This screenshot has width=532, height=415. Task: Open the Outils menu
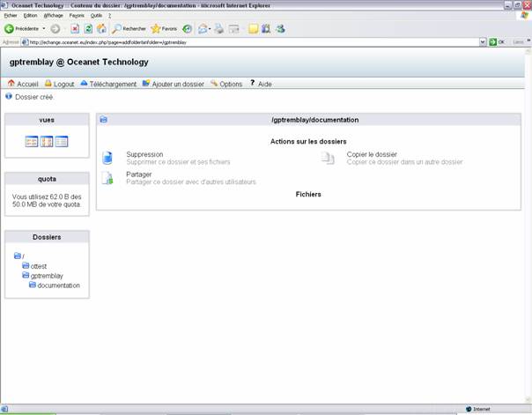click(x=96, y=16)
